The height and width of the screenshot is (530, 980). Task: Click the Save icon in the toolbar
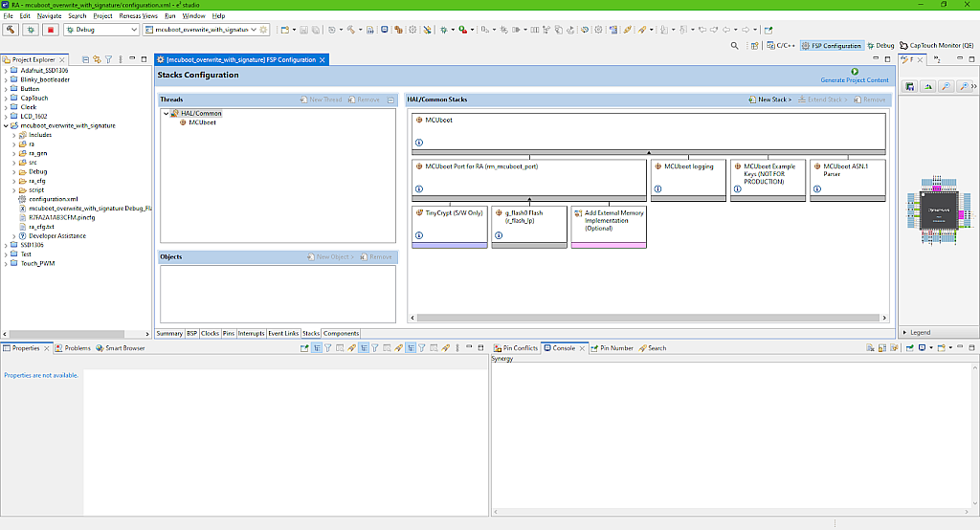click(x=303, y=30)
